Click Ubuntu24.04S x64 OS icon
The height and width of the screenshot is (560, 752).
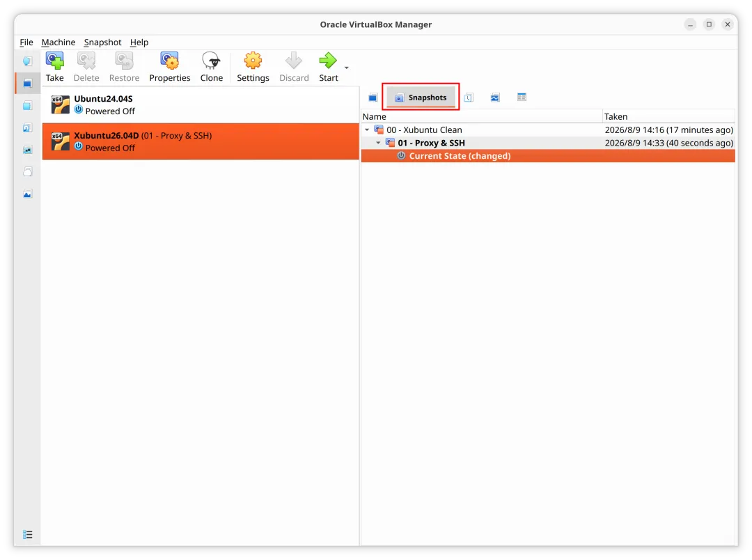[x=61, y=104]
